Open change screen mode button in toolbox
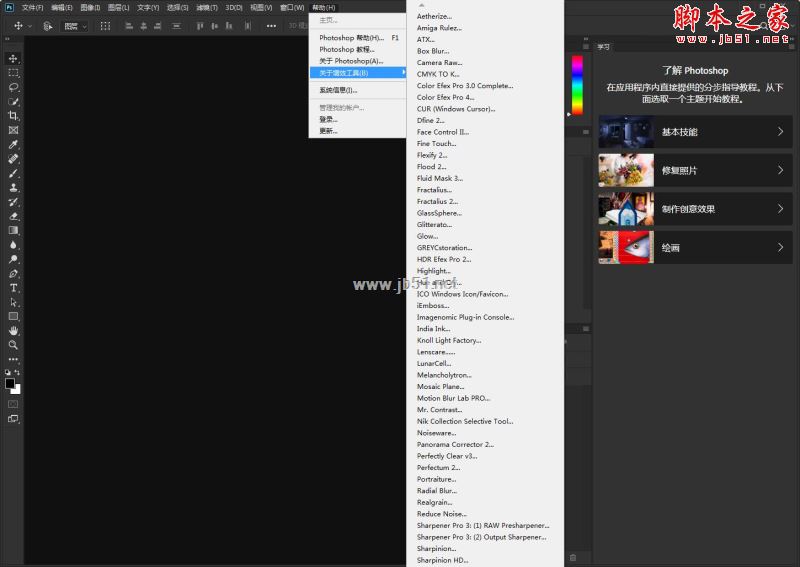The height and width of the screenshot is (567, 800). click(13, 418)
